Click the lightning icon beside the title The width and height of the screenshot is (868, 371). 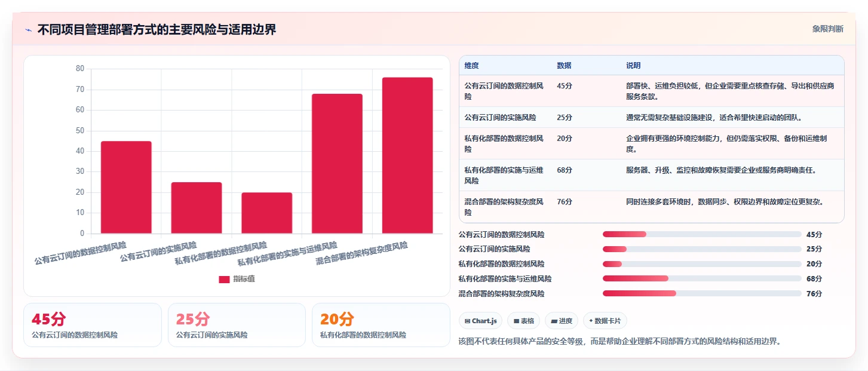(x=28, y=30)
